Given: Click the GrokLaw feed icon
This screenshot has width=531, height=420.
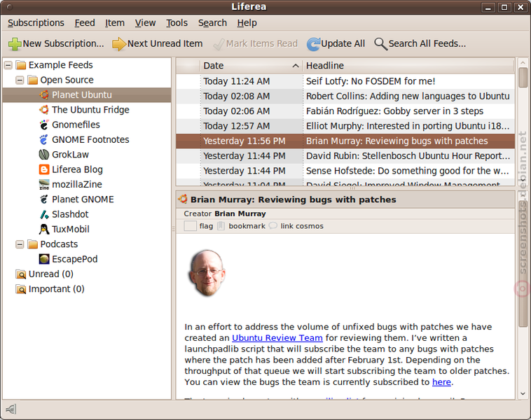Looking at the screenshot, I should 44,154.
